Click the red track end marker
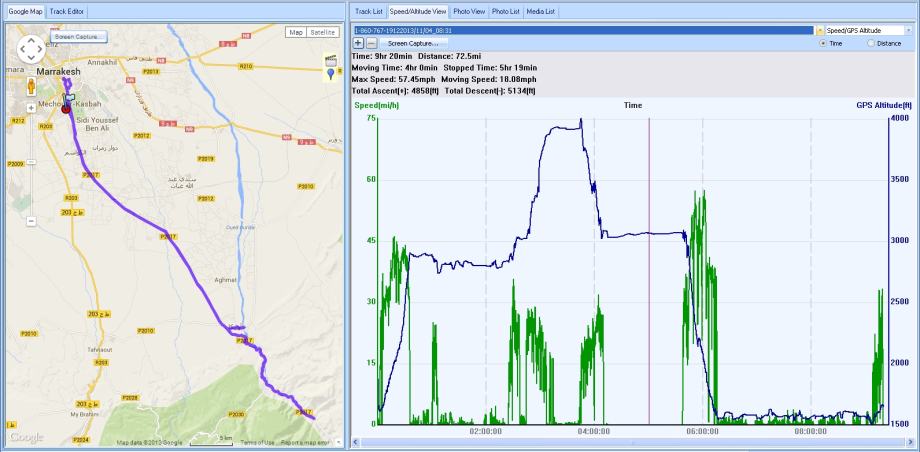Image resolution: width=920 pixels, height=452 pixels. coord(66,109)
